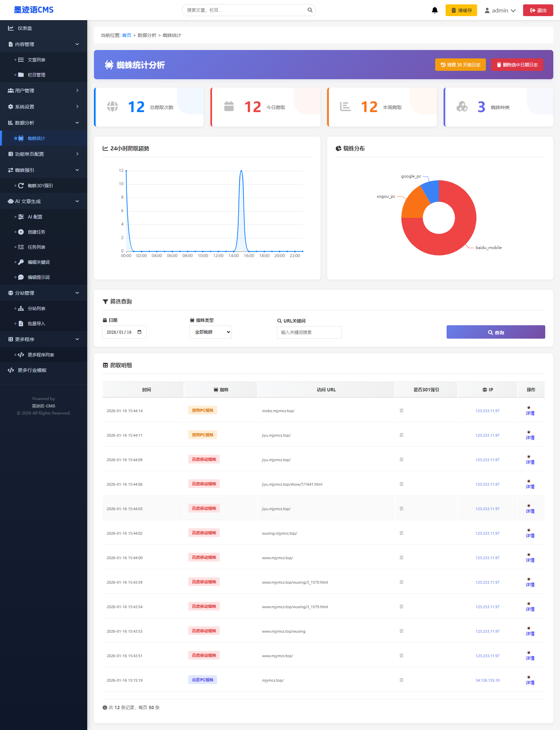Click the refresh icon beside 蜘蛛301强引
The width and height of the screenshot is (560, 730).
pos(21,186)
